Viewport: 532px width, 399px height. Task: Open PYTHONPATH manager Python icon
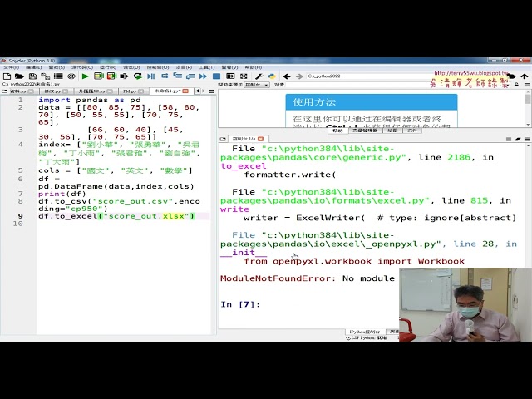click(x=272, y=76)
